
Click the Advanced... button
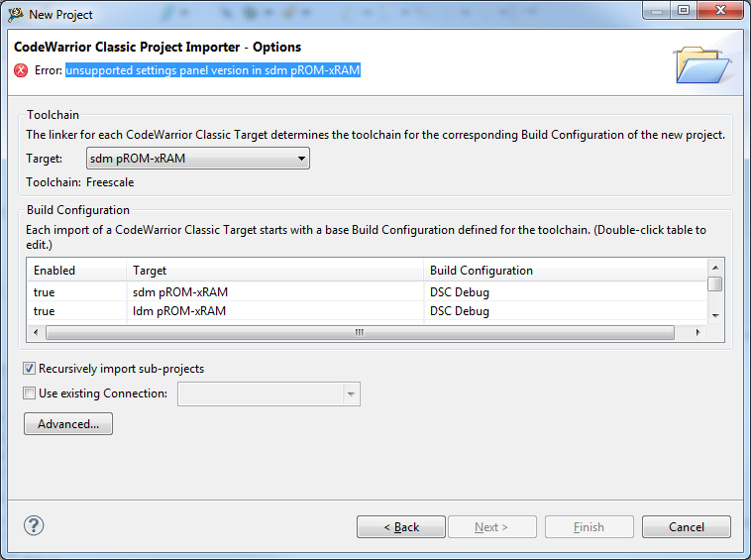68,424
